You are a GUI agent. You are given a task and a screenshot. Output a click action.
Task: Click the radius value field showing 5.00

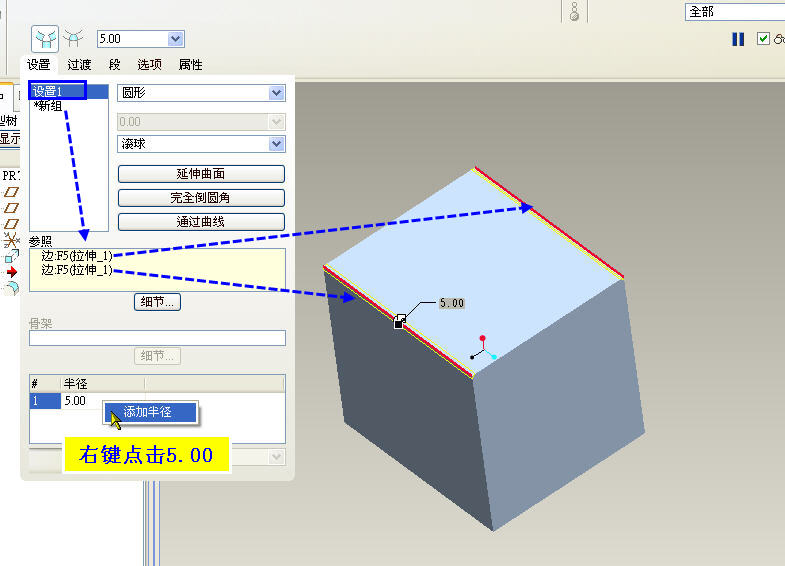point(132,39)
